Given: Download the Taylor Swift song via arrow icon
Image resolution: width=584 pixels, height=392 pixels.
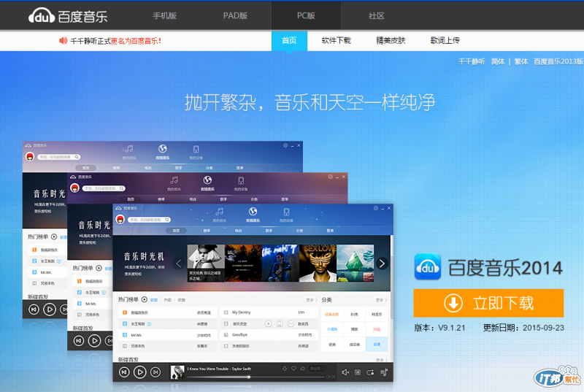Looking at the screenshot, I should tap(285, 369).
